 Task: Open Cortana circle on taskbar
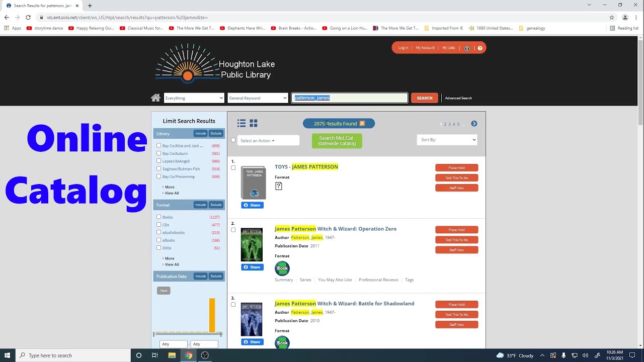(139, 355)
